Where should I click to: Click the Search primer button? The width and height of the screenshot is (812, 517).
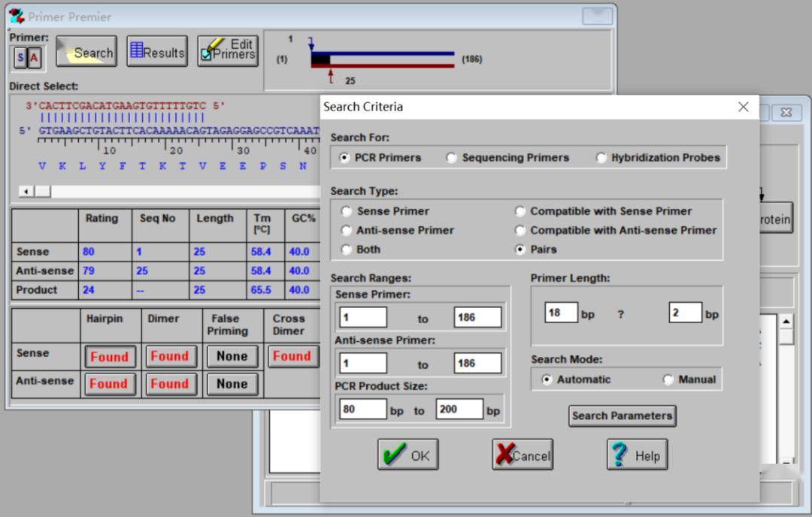point(86,53)
